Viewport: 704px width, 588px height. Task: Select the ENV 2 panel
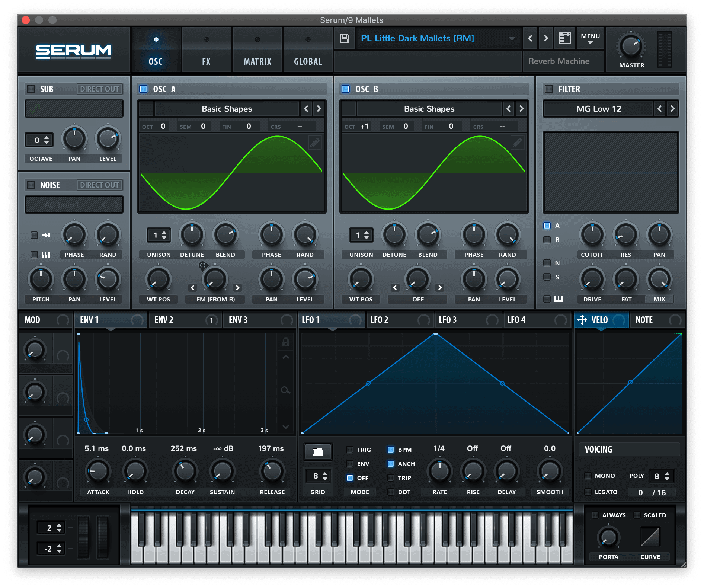164,320
